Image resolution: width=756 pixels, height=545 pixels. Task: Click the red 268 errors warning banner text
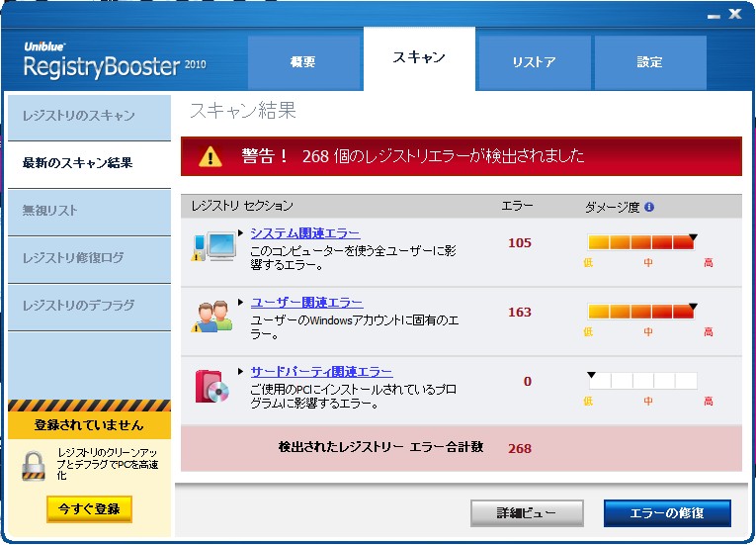413,156
